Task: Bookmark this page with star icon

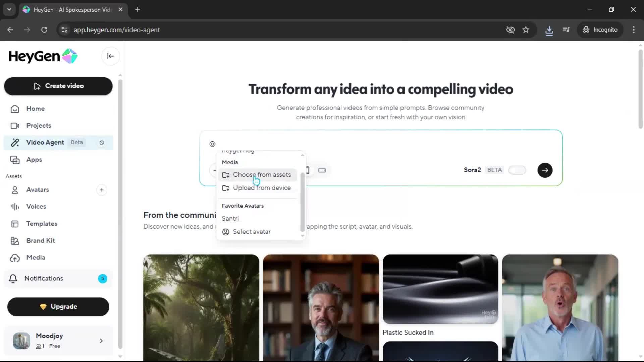Action: 526,30
